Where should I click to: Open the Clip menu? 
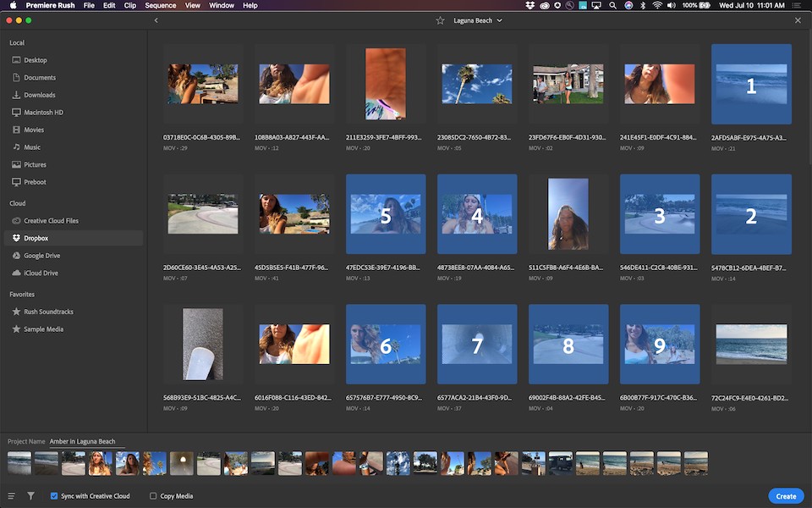click(129, 6)
